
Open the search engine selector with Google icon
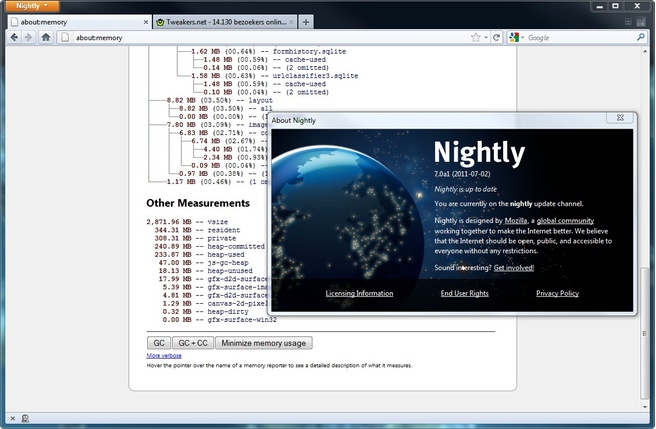(516, 38)
